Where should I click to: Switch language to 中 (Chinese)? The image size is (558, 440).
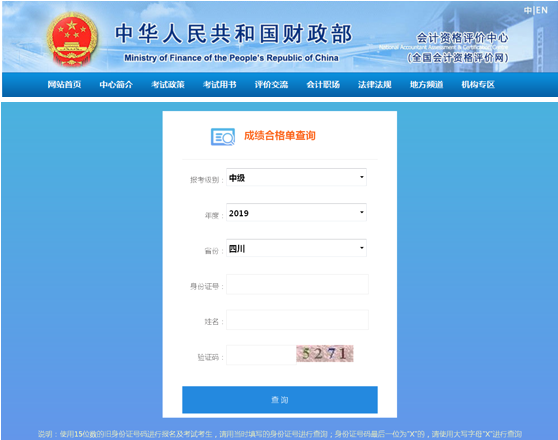(528, 10)
